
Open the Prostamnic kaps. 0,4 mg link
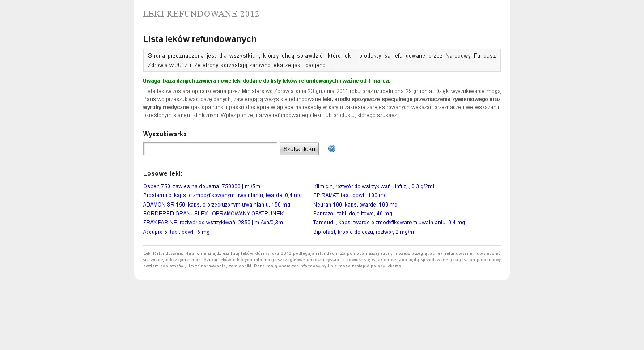tap(222, 195)
